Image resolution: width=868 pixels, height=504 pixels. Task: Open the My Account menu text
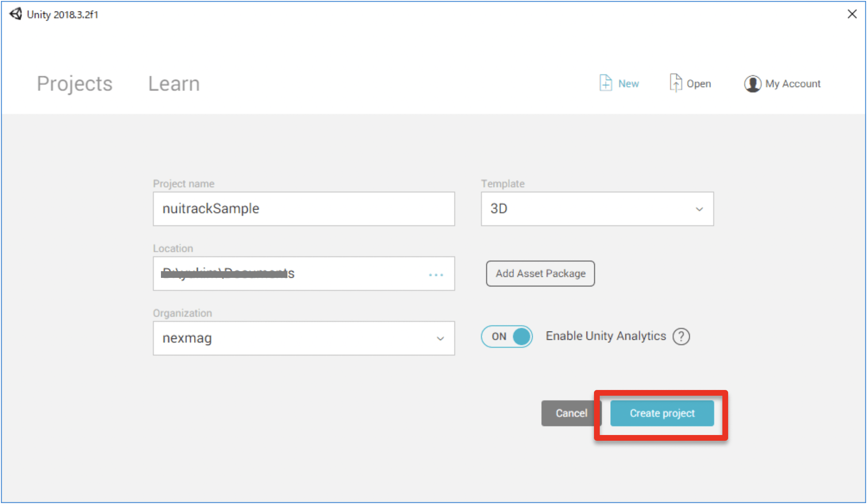[793, 84]
